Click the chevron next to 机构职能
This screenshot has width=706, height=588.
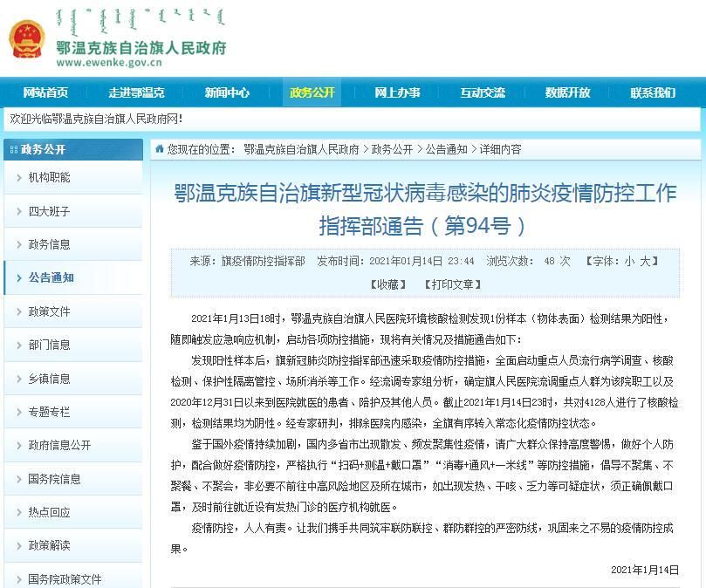click(x=19, y=177)
